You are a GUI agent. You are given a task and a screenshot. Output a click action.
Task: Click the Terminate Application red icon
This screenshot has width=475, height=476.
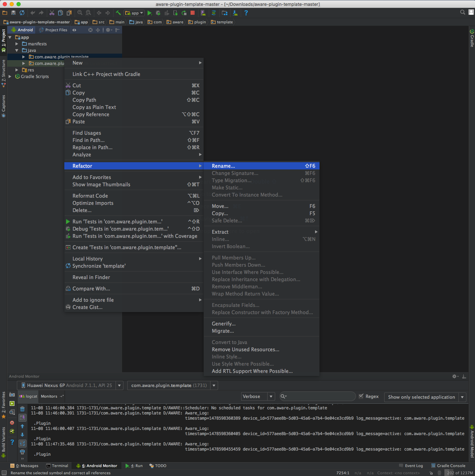[12, 423]
